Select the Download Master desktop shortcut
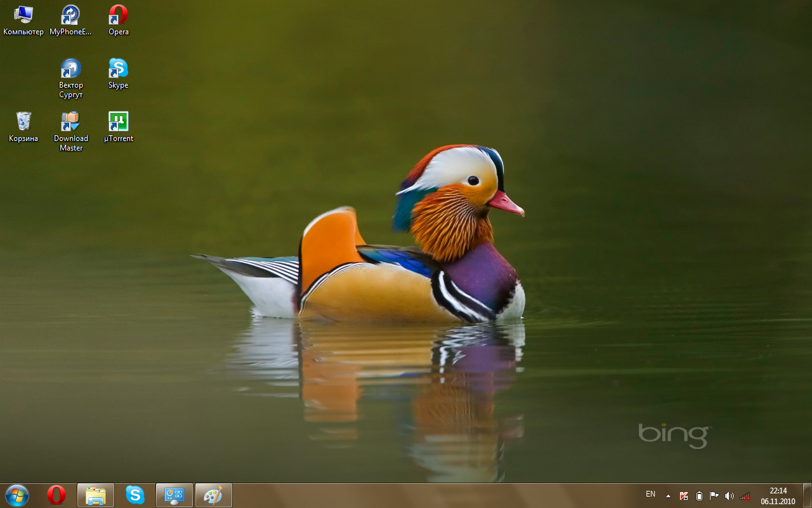 71,131
